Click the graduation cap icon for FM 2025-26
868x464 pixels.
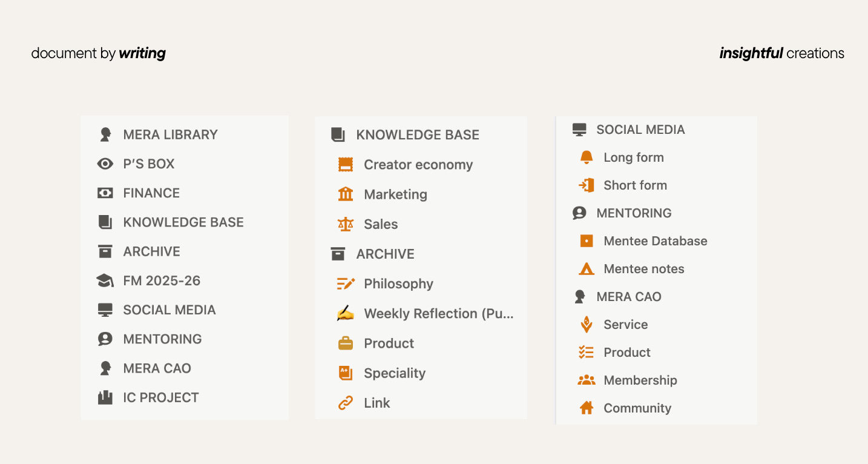[105, 280]
